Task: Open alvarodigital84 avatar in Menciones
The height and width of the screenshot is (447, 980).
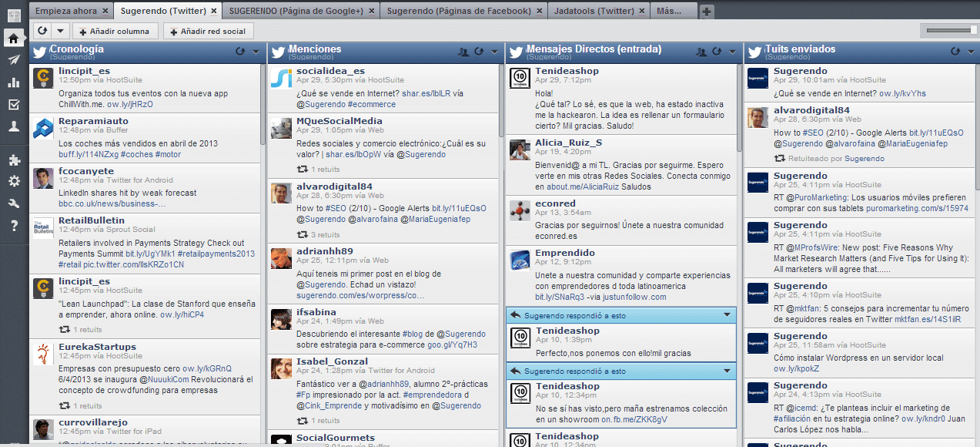Action: (x=281, y=193)
